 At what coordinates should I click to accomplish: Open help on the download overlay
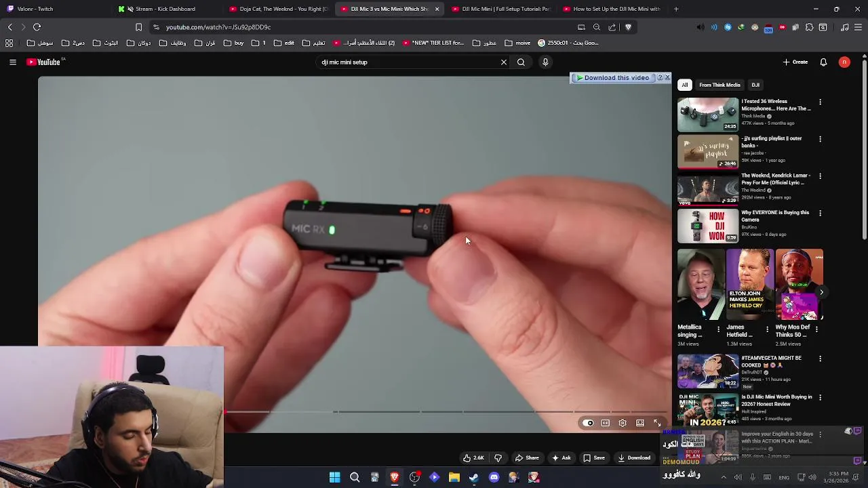click(660, 78)
